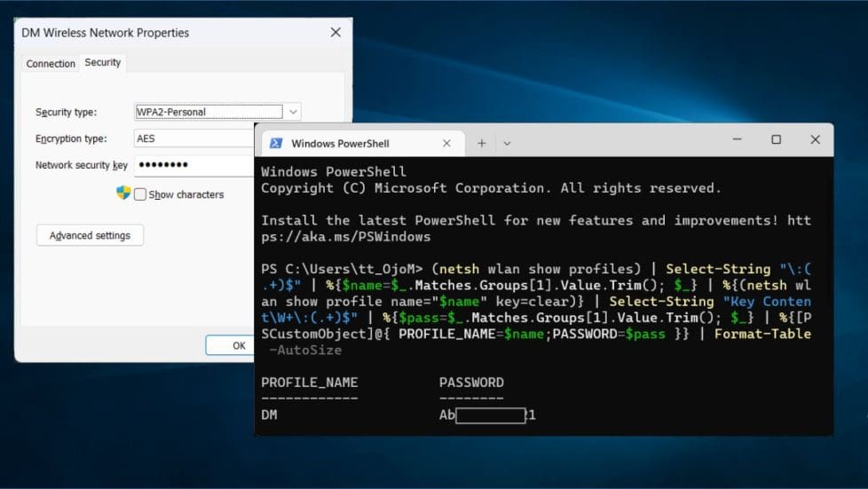
Task: Click the PASSWORD column header in output
Action: point(471,383)
